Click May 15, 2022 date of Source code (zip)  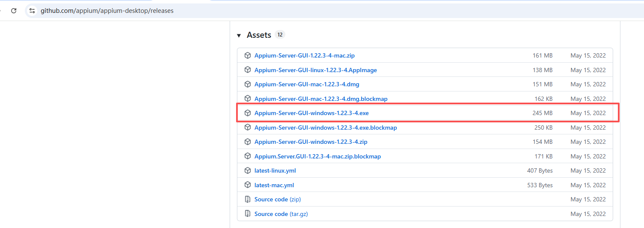[x=588, y=199]
